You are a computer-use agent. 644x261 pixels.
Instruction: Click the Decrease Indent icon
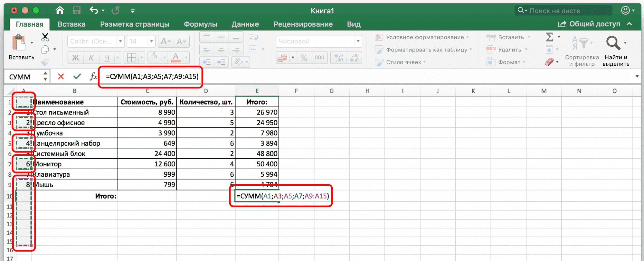(207, 62)
